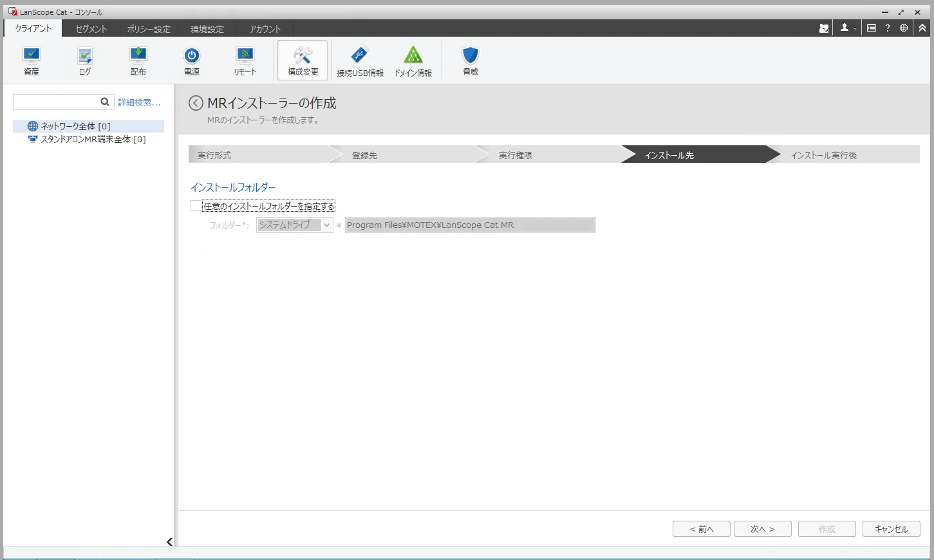The image size is (934, 560).
Task: Open the ドメイン情報 toolbar icon
Action: click(x=413, y=61)
